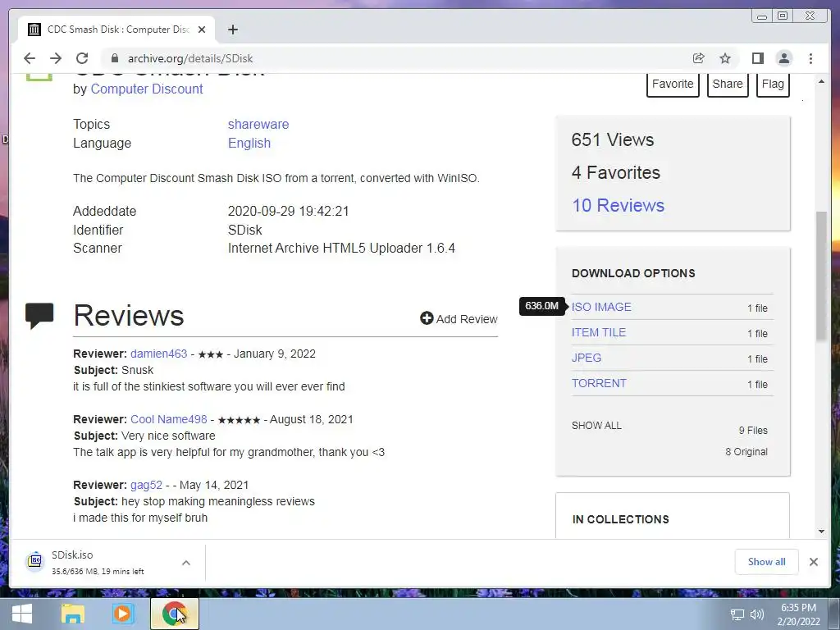Screen dimensions: 840x630
Task: Download the ISO IMAGE file
Action: coord(601,307)
